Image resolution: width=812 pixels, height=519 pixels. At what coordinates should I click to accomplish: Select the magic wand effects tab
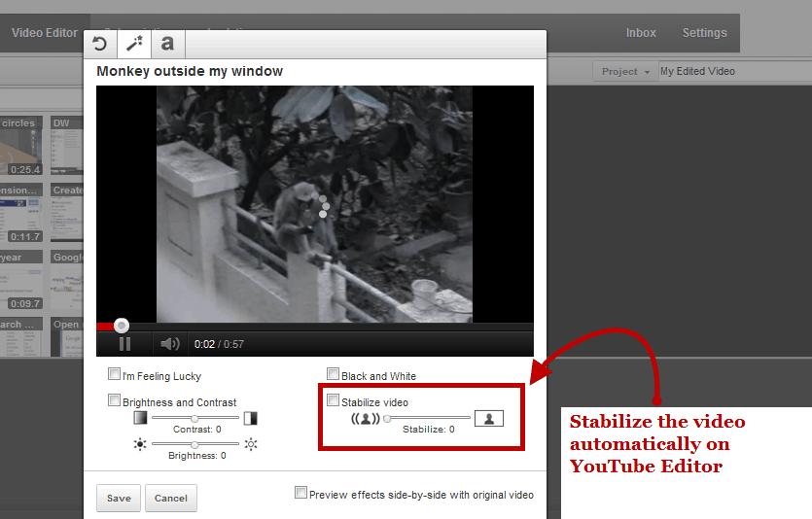pos(133,44)
